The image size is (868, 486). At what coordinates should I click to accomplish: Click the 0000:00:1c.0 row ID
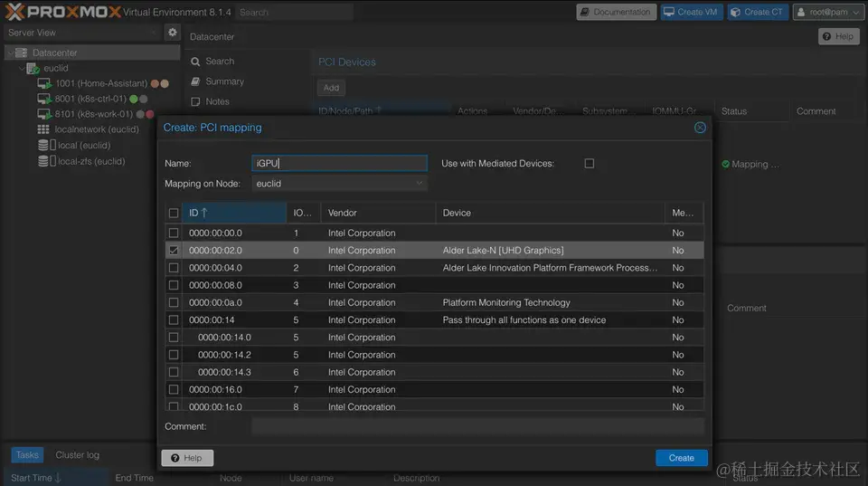[x=215, y=406]
